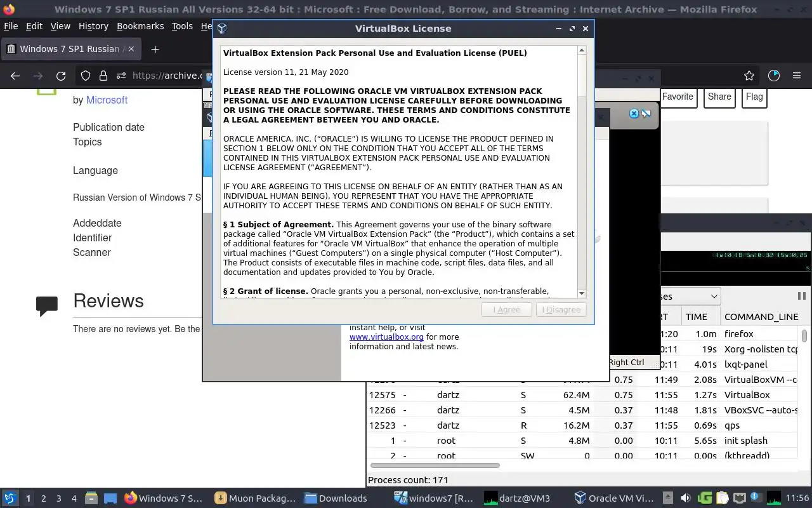The height and width of the screenshot is (508, 812).
Task: Click the green update notifier tray icon
Action: (x=705, y=498)
